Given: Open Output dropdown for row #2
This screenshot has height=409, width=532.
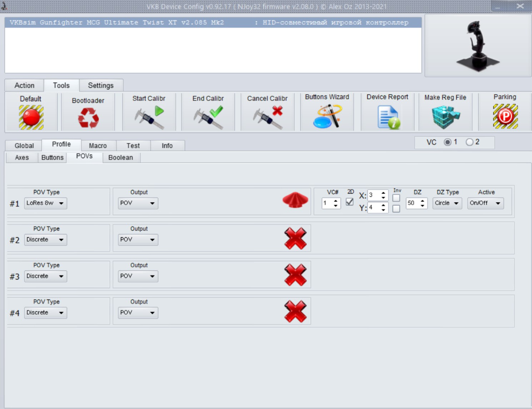Looking at the screenshot, I should tap(138, 240).
